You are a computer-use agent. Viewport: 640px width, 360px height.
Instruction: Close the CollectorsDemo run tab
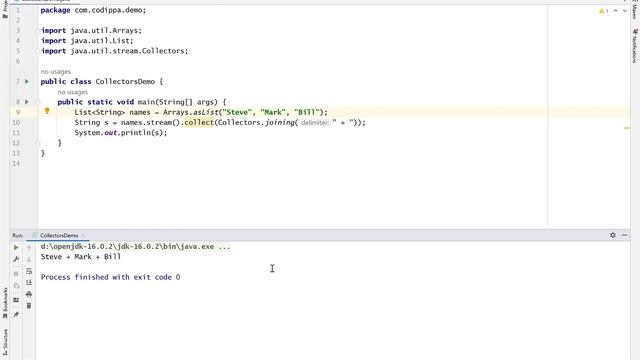(83, 236)
